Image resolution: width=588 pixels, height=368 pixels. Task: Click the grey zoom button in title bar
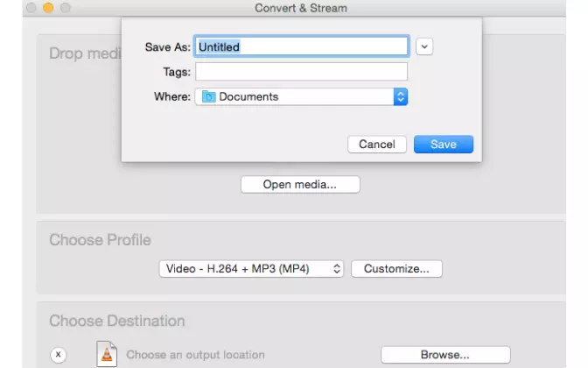pyautogui.click(x=64, y=7)
